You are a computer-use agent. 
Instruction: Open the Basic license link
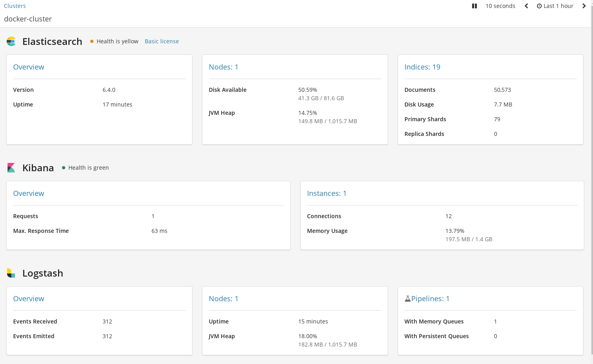point(161,41)
